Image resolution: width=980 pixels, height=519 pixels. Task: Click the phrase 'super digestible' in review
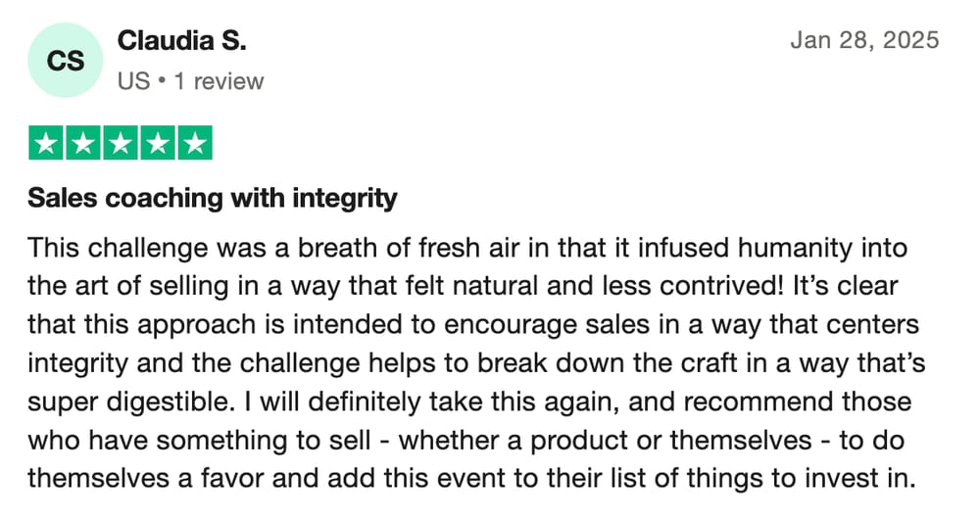coord(130,401)
